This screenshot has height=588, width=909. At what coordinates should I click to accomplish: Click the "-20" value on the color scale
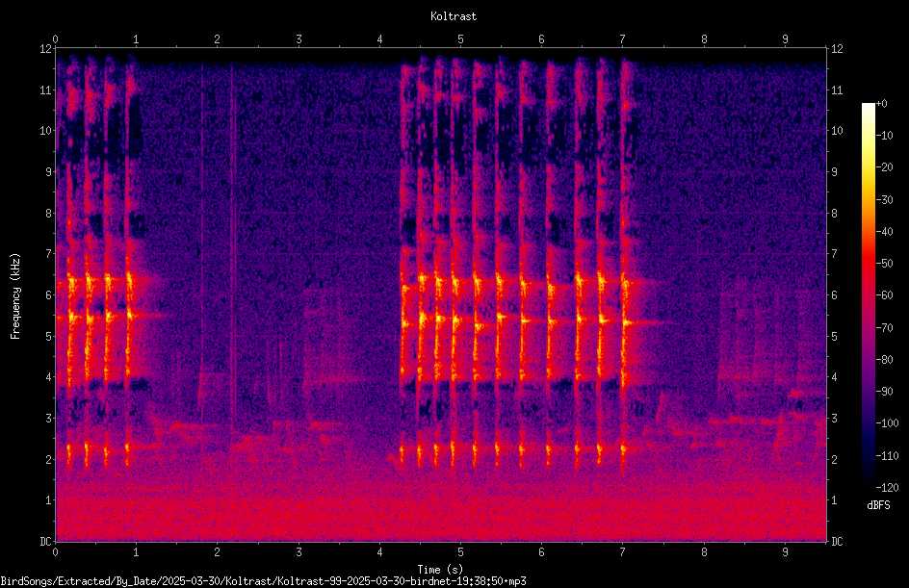885,167
